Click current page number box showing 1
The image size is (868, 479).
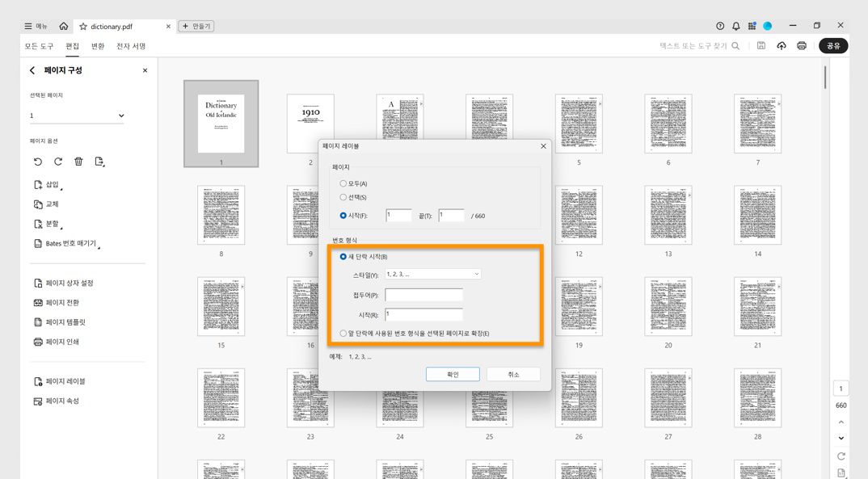841,389
